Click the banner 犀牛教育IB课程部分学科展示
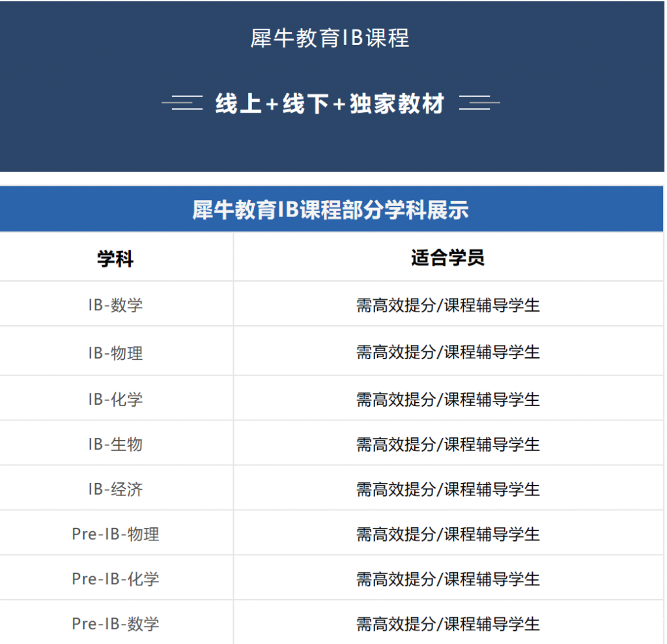 click(330, 210)
